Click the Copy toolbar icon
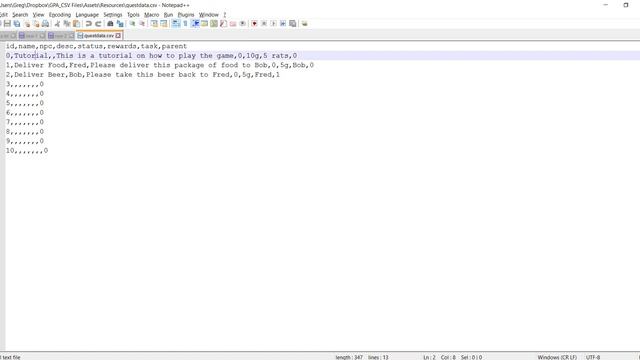 pyautogui.click(x=67, y=24)
